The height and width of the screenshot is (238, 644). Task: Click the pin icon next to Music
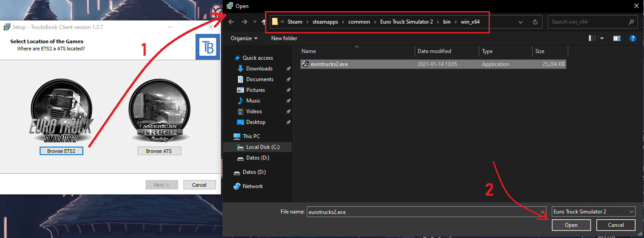[x=288, y=101]
